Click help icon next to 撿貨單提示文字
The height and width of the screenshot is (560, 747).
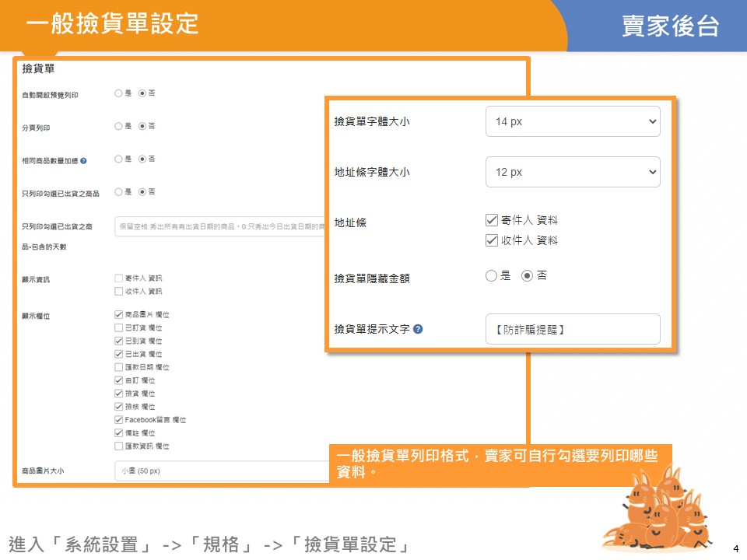coord(418,329)
